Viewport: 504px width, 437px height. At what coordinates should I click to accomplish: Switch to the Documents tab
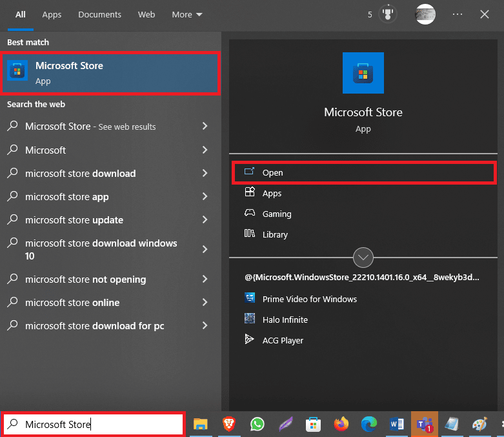tap(99, 15)
